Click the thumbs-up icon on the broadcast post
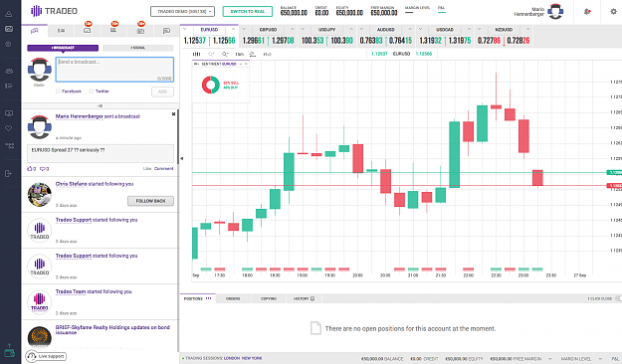Screen dimensions: 622x364 [30, 169]
